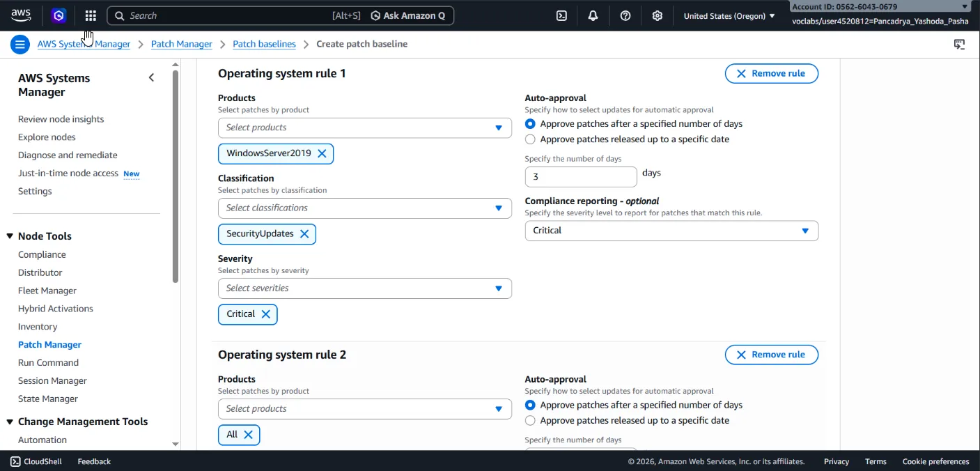Click the sidebar scroll up arrow
This screenshot has height=471, width=980.
[176, 65]
